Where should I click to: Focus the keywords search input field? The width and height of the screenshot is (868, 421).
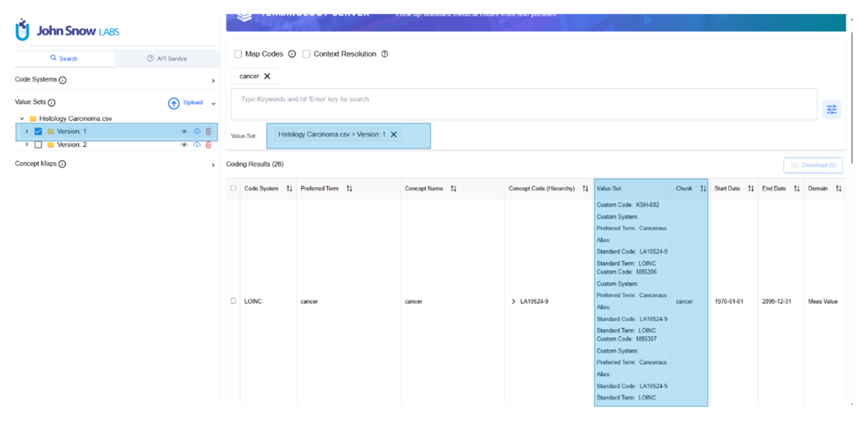click(x=524, y=104)
